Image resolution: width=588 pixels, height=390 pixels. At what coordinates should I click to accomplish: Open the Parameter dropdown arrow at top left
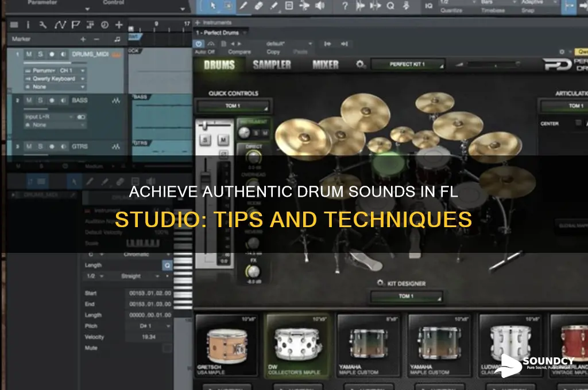[87, 9]
